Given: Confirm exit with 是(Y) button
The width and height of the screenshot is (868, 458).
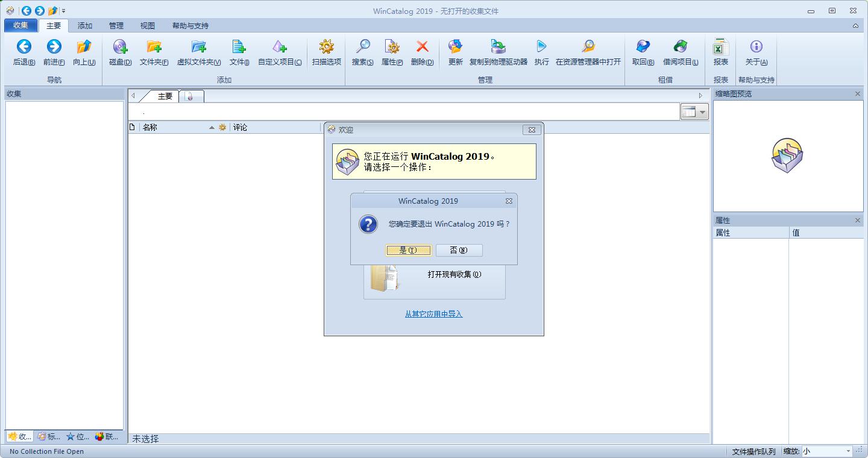Looking at the screenshot, I should click(x=409, y=250).
